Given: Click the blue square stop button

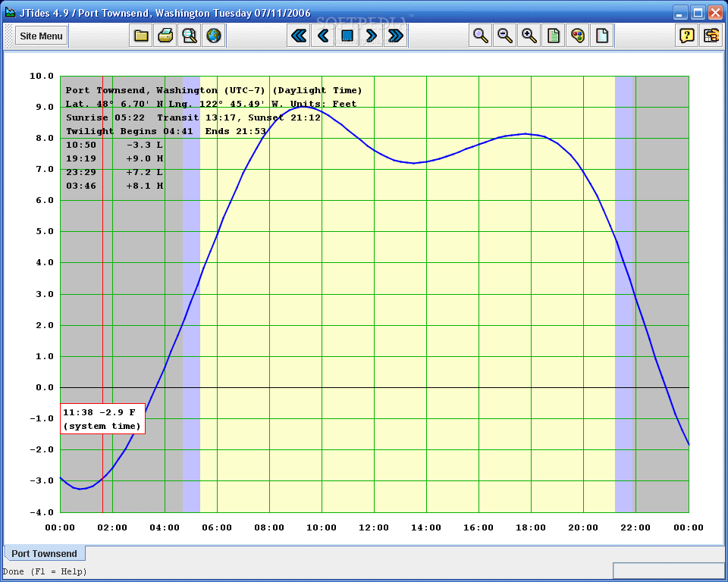Looking at the screenshot, I should point(347,36).
